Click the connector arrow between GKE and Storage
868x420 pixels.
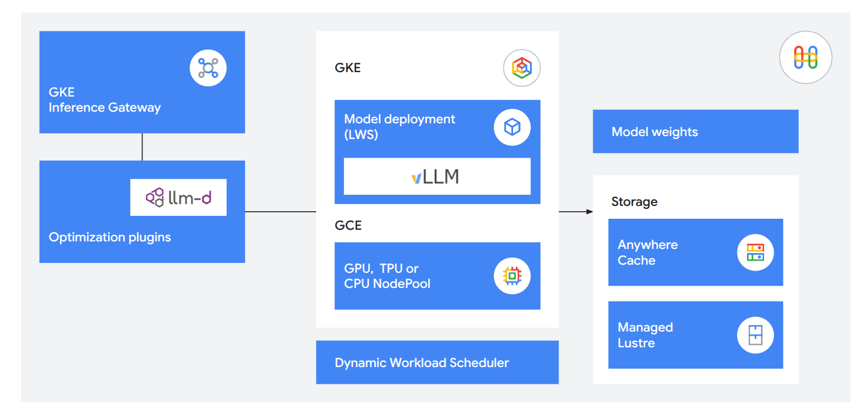[575, 212]
